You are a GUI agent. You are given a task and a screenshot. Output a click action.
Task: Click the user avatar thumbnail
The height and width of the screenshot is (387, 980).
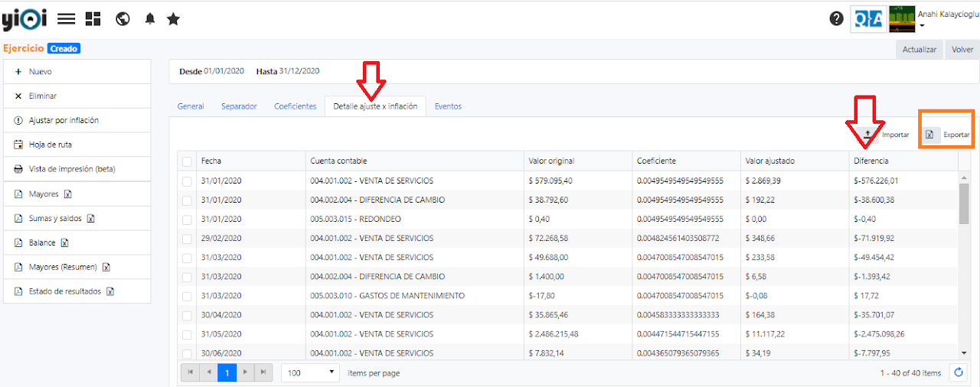pos(902,19)
